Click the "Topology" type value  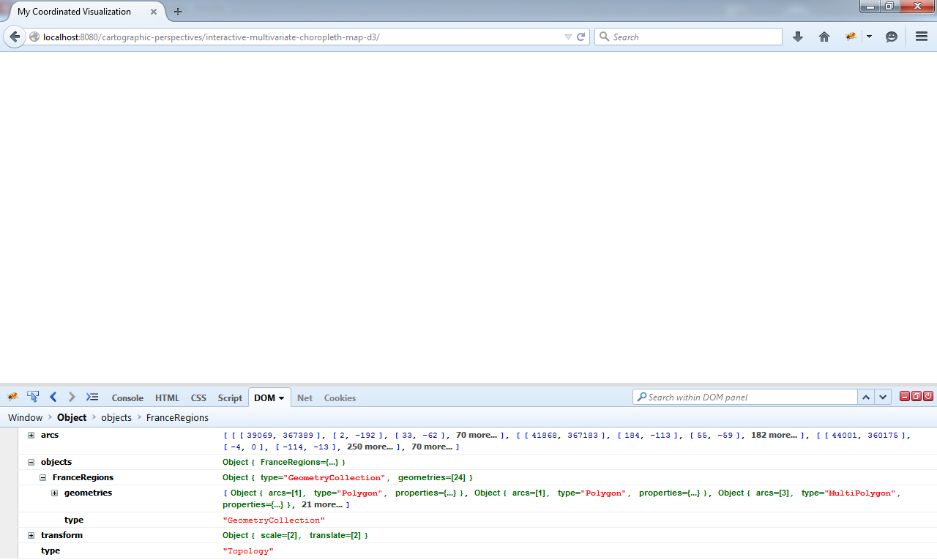[248, 550]
